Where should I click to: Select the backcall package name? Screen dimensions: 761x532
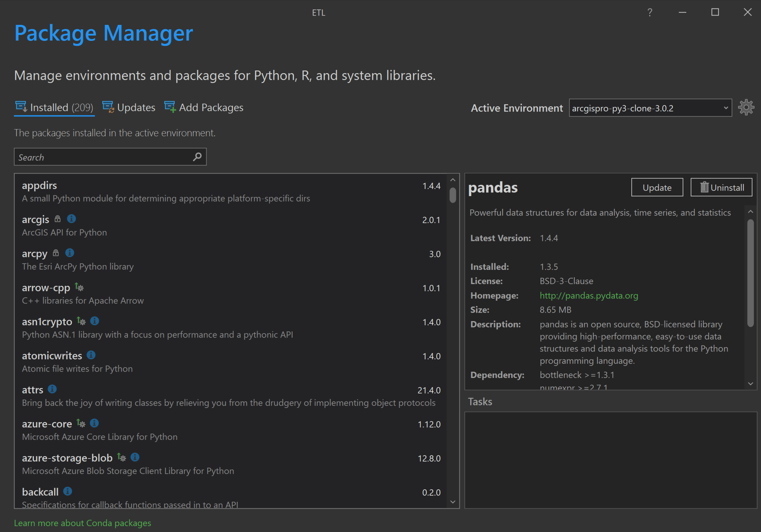[40, 492]
